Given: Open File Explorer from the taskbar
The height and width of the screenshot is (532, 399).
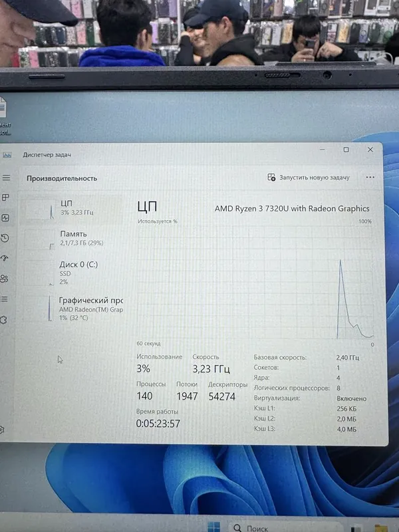Looking at the screenshot, I should [382, 528].
